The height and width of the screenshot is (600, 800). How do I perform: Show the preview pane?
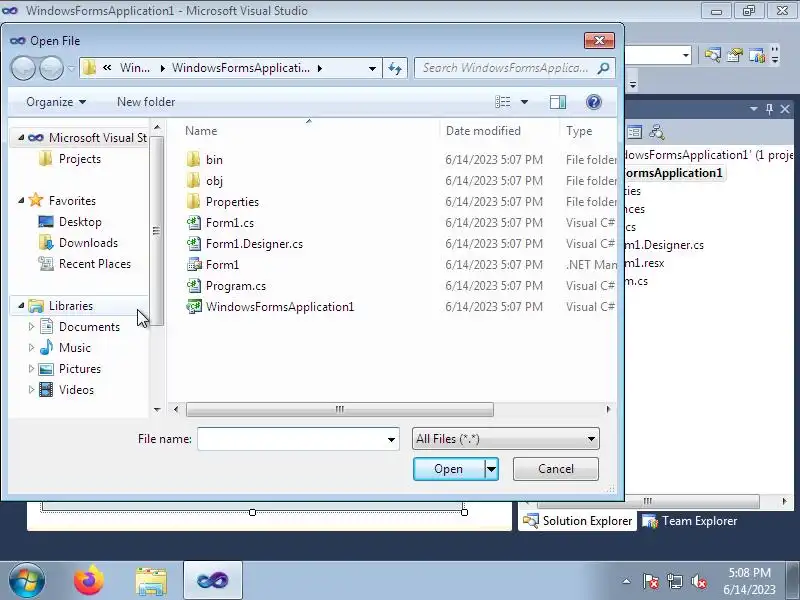click(x=558, y=102)
